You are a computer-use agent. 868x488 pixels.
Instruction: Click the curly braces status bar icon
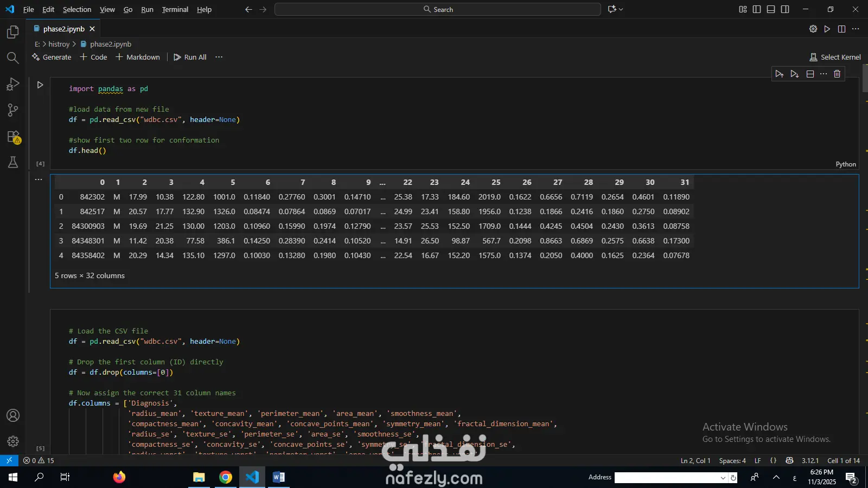coord(773,460)
